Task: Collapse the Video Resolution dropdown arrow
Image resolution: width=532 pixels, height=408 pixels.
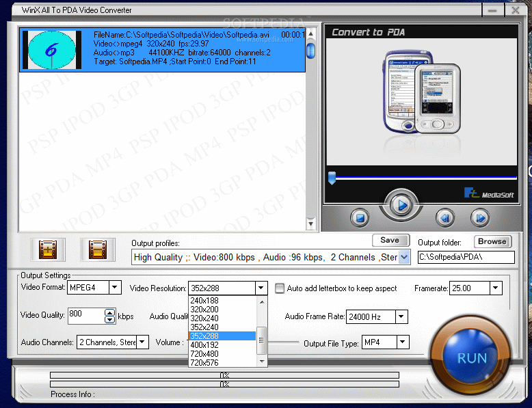Action: point(261,288)
